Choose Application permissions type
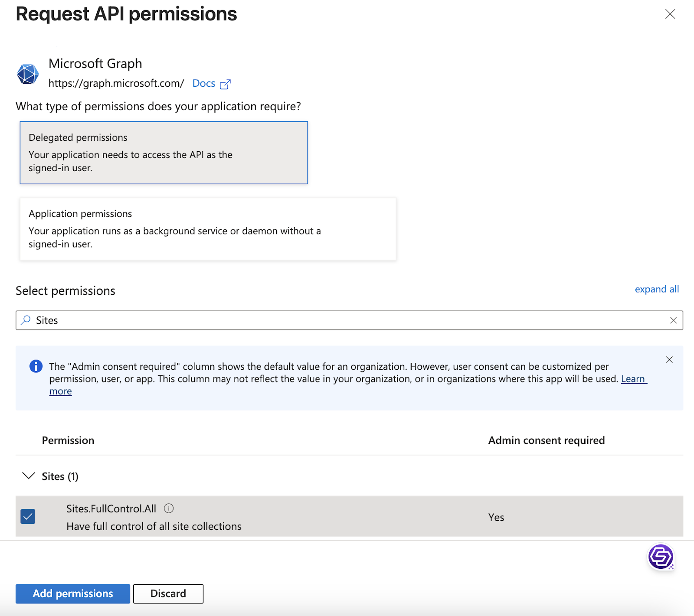Screen dimensions: 694x616 tap(208, 229)
